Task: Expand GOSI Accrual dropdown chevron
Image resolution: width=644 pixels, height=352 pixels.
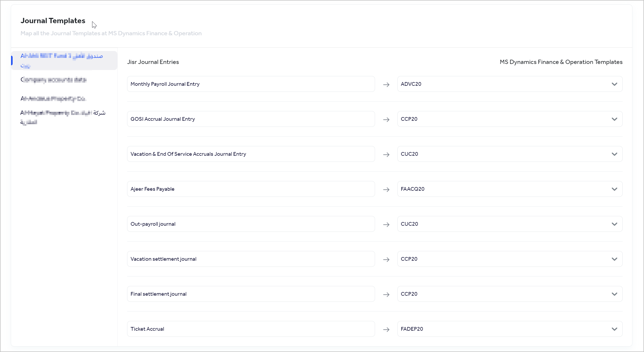Action: (x=614, y=119)
